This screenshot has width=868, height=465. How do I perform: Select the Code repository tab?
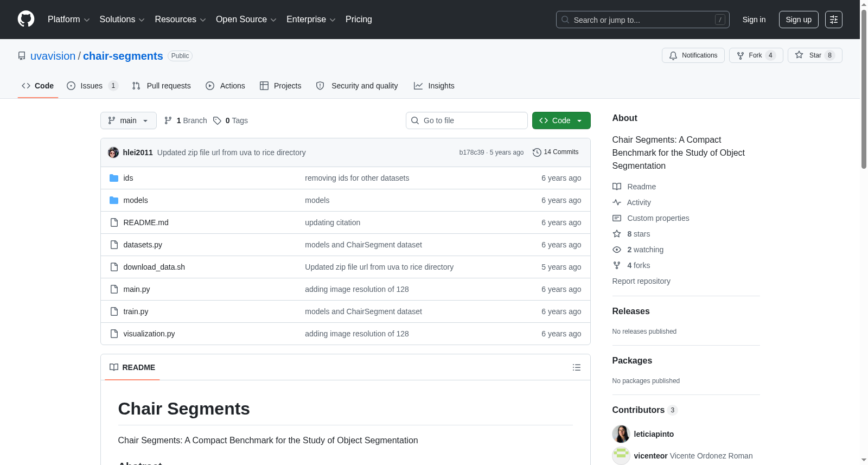tap(38, 86)
